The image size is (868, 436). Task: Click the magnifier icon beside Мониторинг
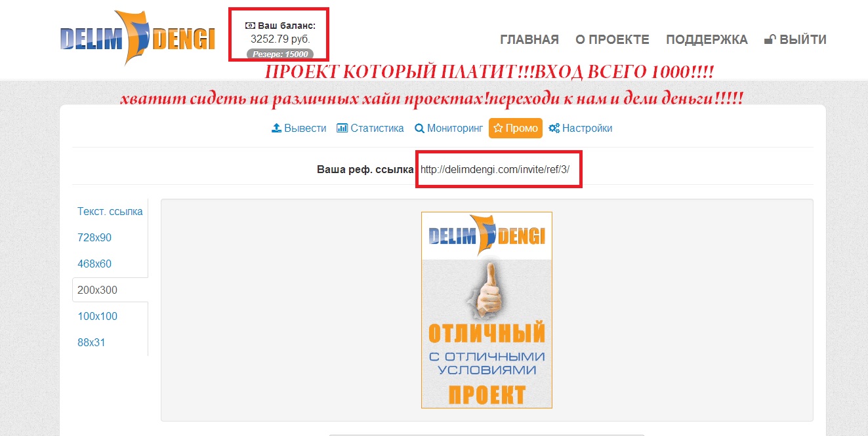(419, 129)
